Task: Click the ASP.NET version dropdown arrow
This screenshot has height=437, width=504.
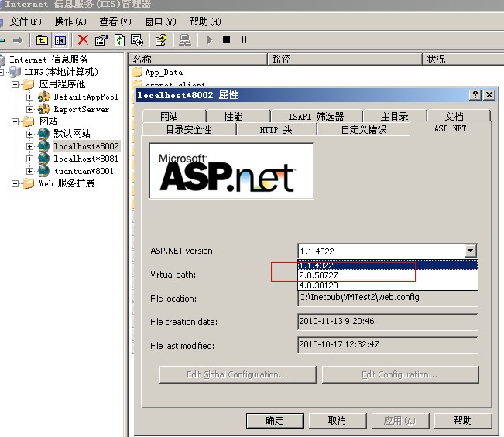Action: 470,251
